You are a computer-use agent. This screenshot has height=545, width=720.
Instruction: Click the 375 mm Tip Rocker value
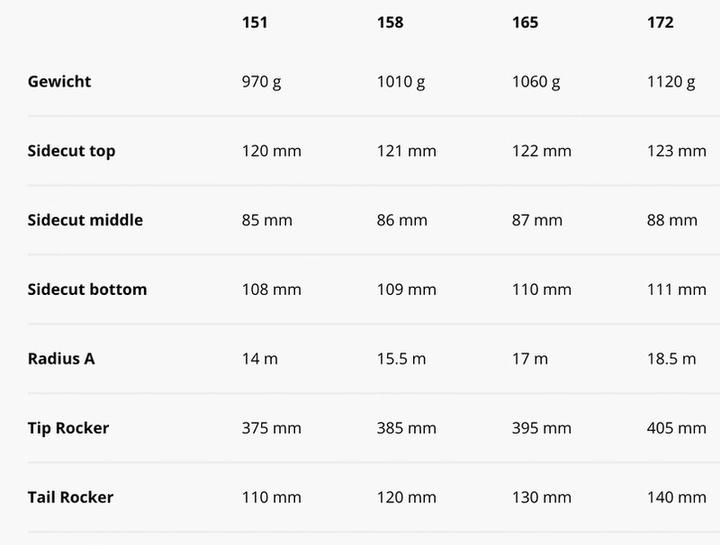tap(271, 428)
